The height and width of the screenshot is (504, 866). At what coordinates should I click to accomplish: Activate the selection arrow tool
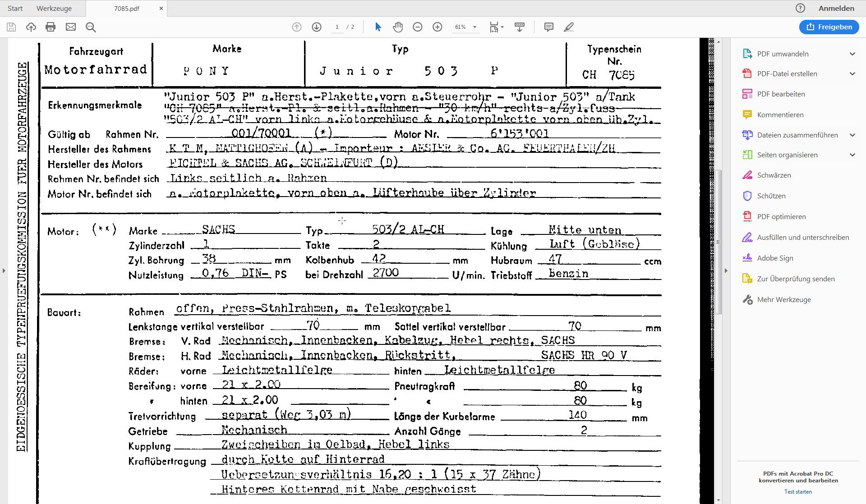(x=378, y=27)
